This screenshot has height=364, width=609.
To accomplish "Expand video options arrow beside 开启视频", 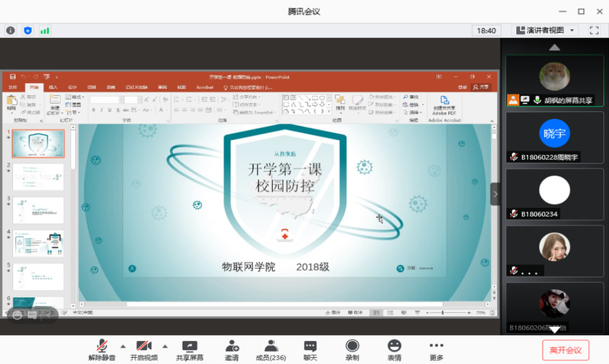I will (165, 346).
